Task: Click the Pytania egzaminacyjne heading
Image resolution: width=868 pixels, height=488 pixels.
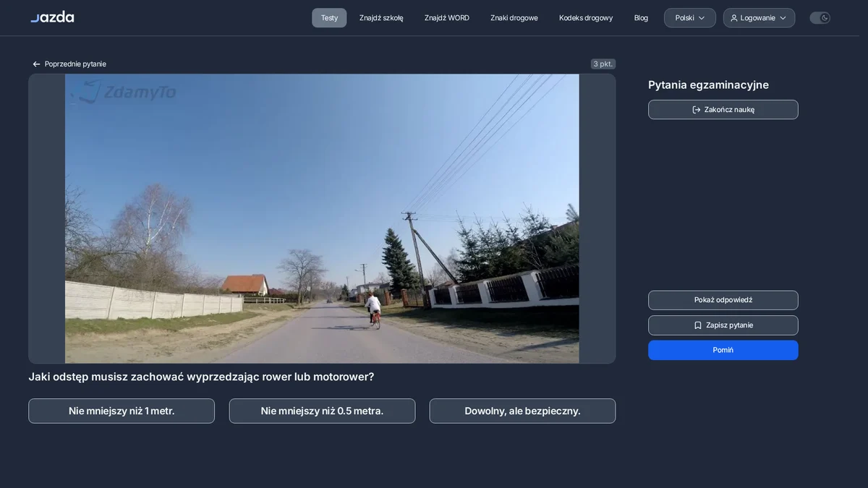Action: pos(708,85)
